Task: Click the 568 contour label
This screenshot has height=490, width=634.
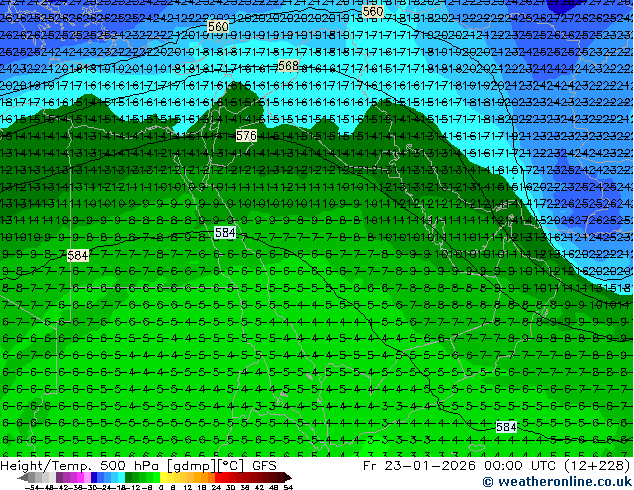Action: [288, 65]
